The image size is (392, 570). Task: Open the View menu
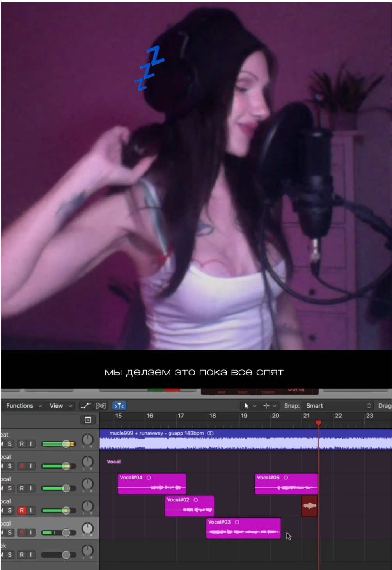pyautogui.click(x=61, y=406)
